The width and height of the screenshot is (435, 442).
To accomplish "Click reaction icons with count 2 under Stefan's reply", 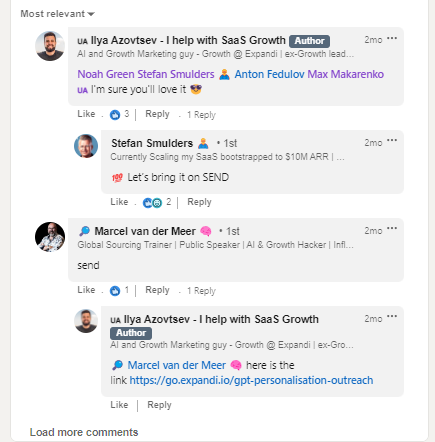I will click(x=152, y=202).
